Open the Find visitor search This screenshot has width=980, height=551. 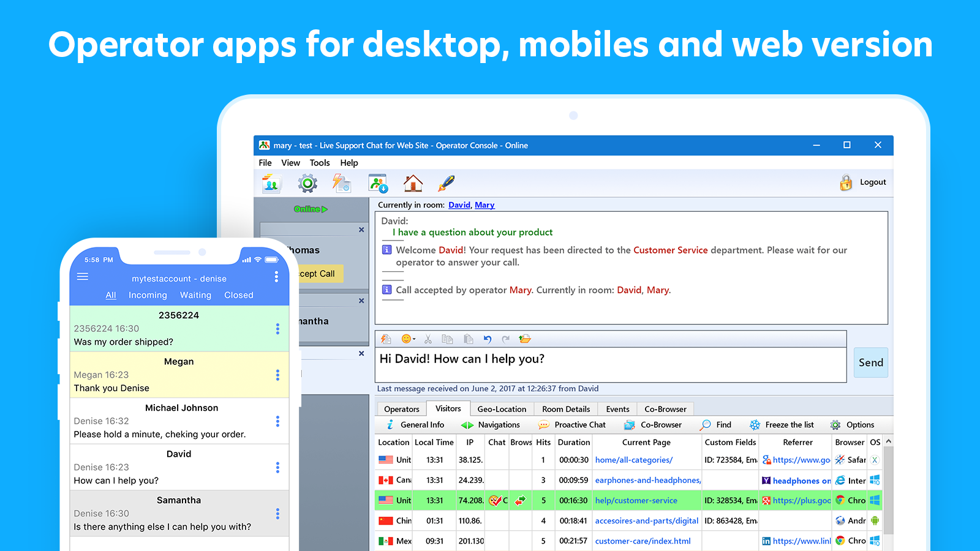(x=715, y=424)
